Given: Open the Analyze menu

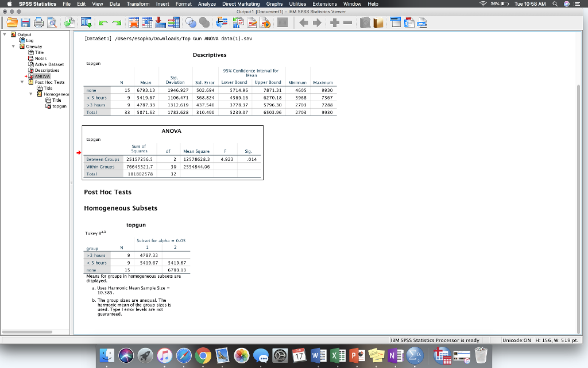Looking at the screenshot, I should [206, 4].
